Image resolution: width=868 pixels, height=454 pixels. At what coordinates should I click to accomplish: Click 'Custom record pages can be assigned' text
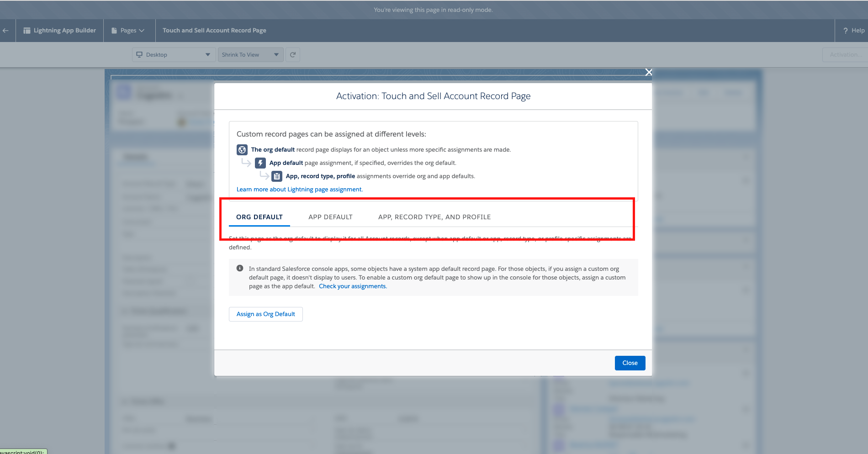pyautogui.click(x=331, y=134)
